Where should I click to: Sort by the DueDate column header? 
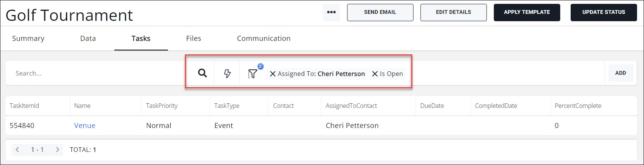(x=432, y=106)
